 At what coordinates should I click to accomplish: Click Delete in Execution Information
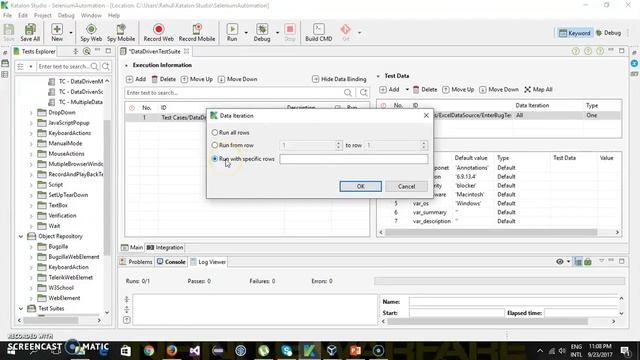coord(164,79)
